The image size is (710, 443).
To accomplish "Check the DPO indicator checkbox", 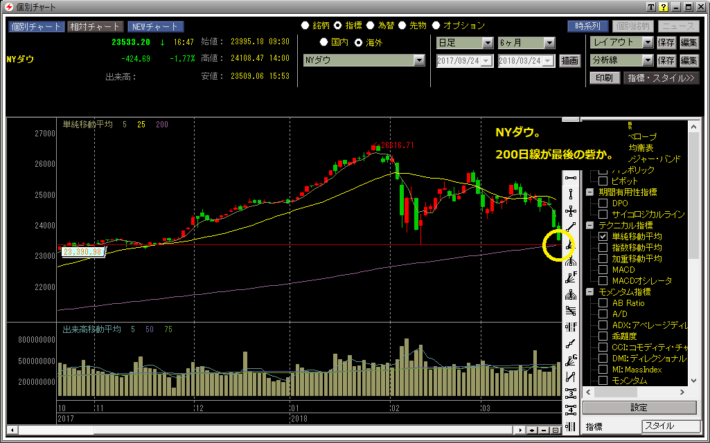I will (603, 203).
